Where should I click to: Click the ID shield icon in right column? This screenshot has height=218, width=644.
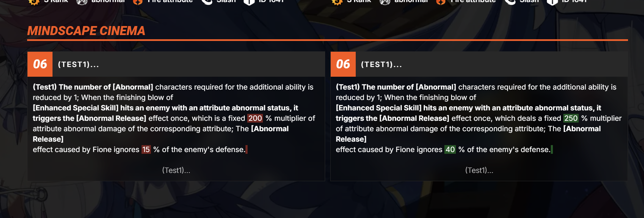pos(552,2)
